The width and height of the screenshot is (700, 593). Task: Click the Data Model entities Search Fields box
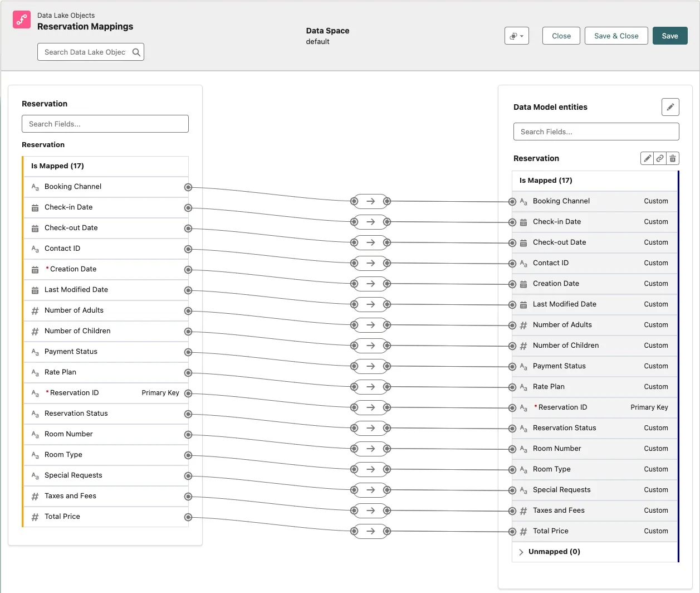pos(596,132)
